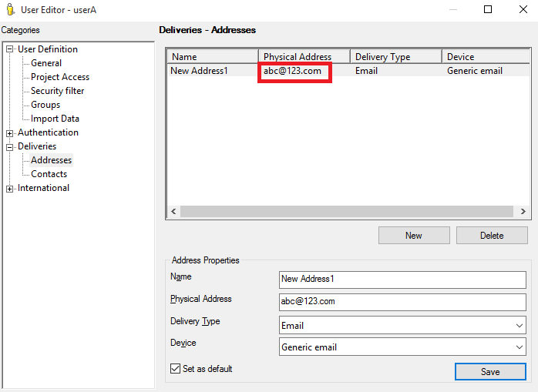
Task: Click the Physical Address input field
Action: click(402, 301)
